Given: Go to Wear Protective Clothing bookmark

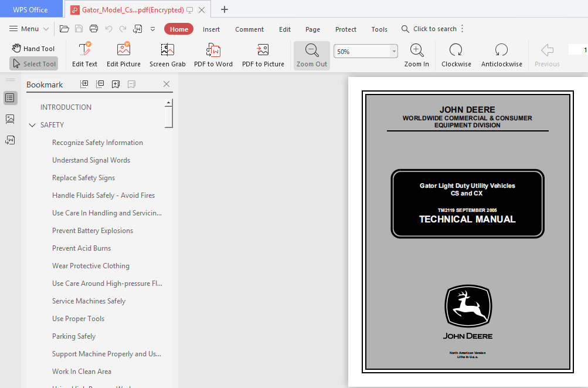Looking at the screenshot, I should [x=91, y=266].
